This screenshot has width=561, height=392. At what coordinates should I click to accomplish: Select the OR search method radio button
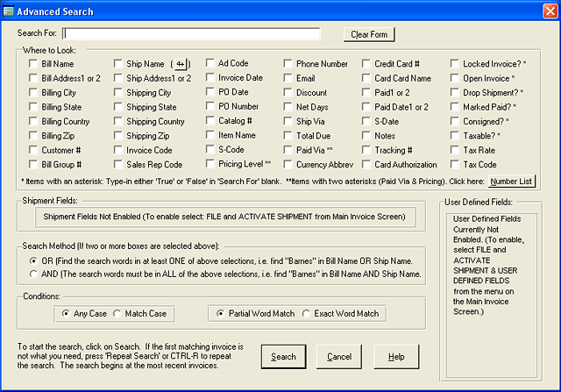point(33,261)
